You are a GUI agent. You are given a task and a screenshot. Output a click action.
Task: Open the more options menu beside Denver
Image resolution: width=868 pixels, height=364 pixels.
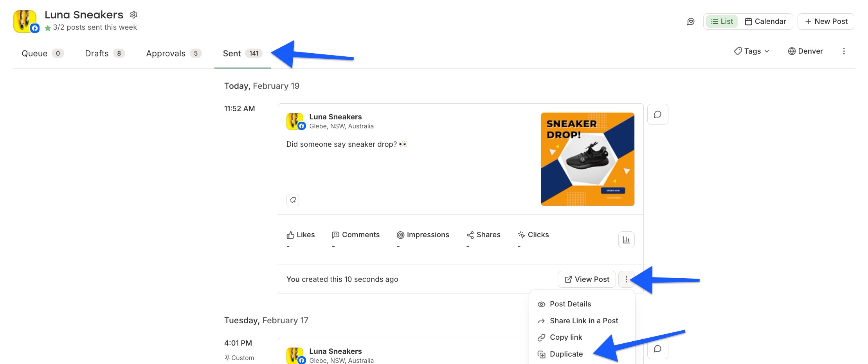coord(844,51)
